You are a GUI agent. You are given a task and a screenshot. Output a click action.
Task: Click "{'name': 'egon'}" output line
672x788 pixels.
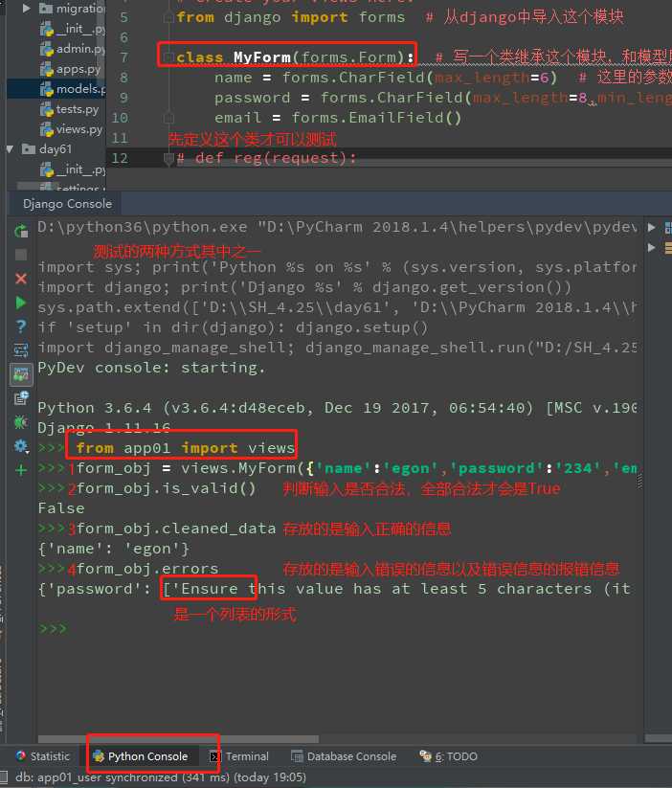pos(114,549)
